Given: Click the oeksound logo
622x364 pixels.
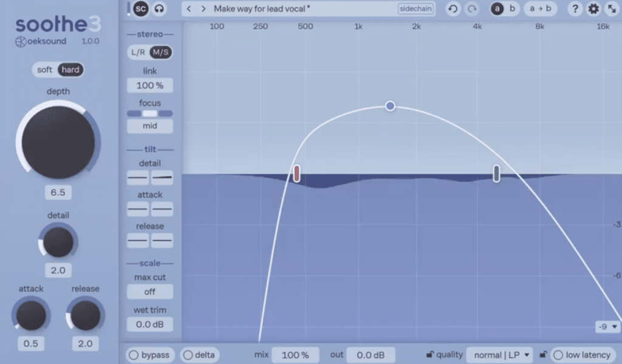Looking at the screenshot, I should pos(41,41).
